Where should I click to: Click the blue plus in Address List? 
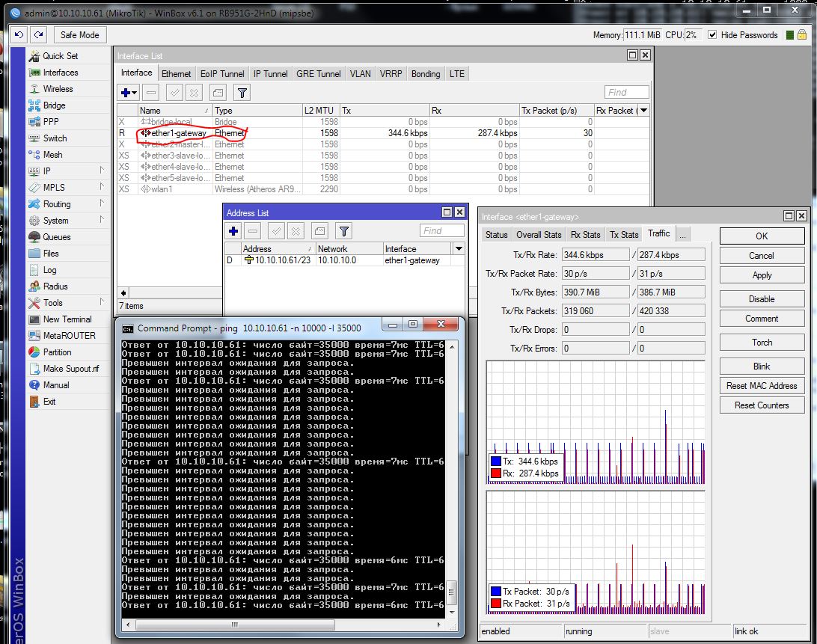(233, 231)
